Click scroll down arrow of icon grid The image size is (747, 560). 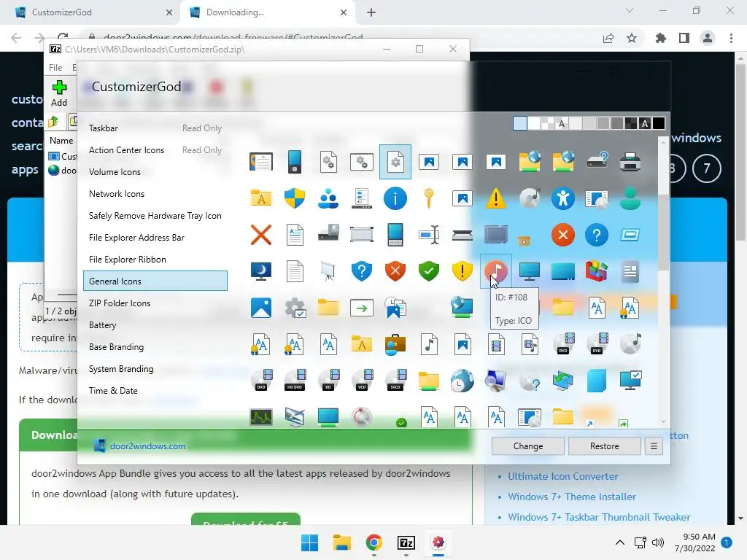663,422
